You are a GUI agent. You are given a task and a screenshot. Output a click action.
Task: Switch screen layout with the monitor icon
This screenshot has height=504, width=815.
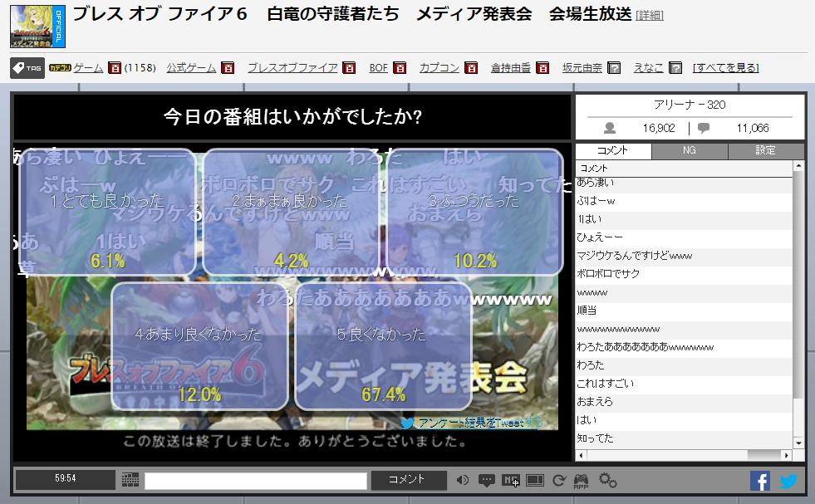point(534,480)
